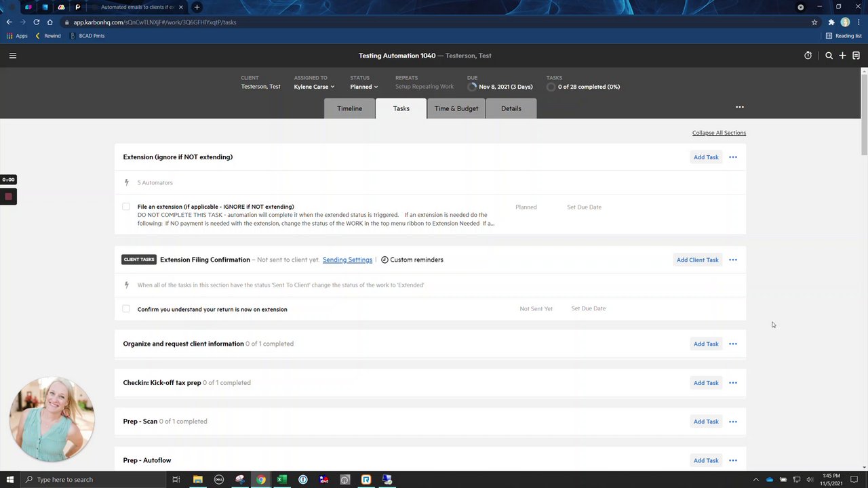
Task: Open ellipsis menu for Organize and request client information
Action: pos(733,344)
